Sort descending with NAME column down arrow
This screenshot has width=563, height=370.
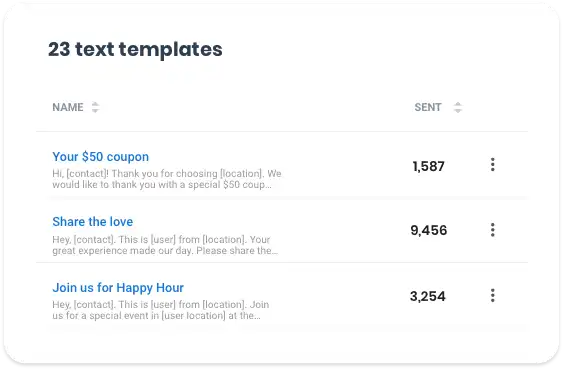point(95,110)
